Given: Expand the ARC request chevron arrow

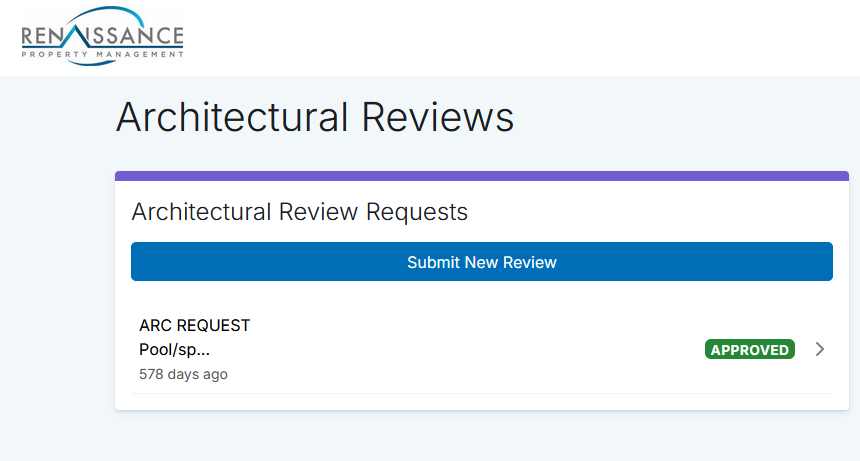Looking at the screenshot, I should point(819,349).
